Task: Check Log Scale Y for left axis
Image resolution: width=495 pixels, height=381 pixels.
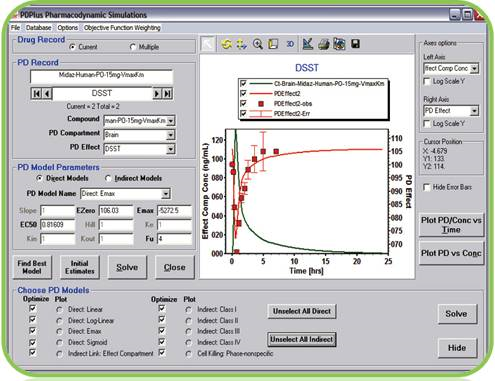Action: click(x=426, y=81)
